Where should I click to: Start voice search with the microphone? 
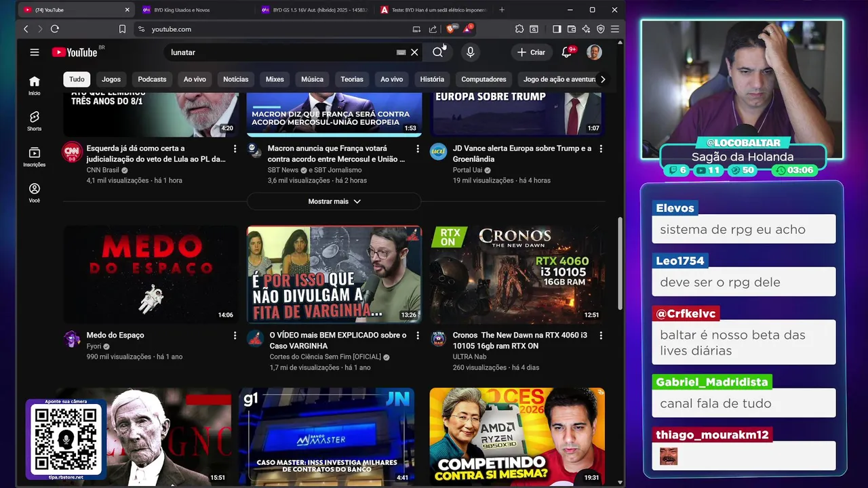[x=470, y=52]
